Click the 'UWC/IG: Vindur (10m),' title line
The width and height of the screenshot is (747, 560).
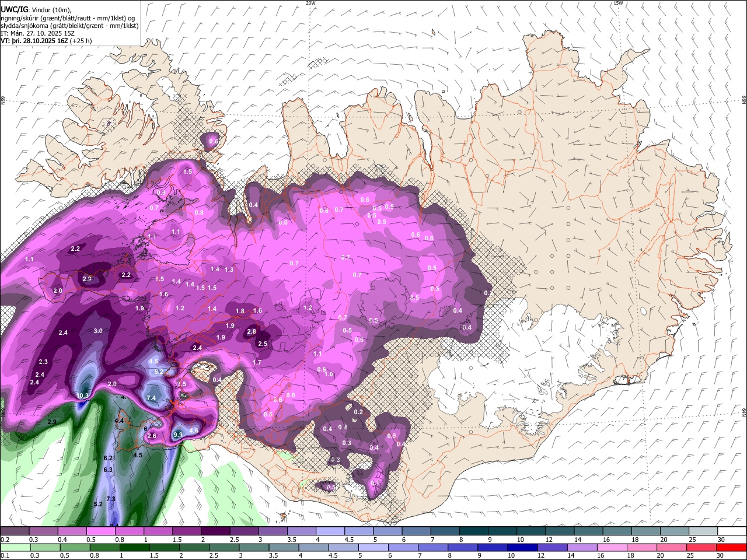click(x=36, y=9)
